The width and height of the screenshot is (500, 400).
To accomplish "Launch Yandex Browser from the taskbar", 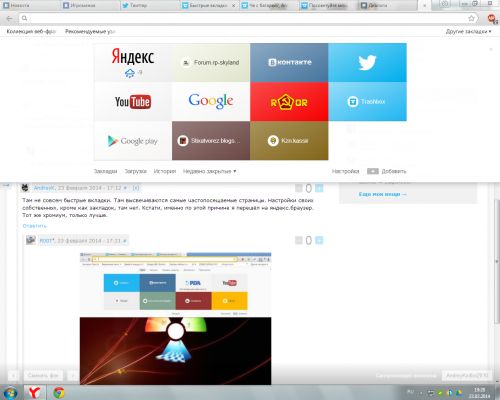I will (x=34, y=392).
